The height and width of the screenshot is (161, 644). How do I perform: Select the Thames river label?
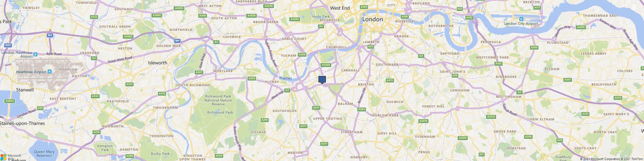click(285, 78)
